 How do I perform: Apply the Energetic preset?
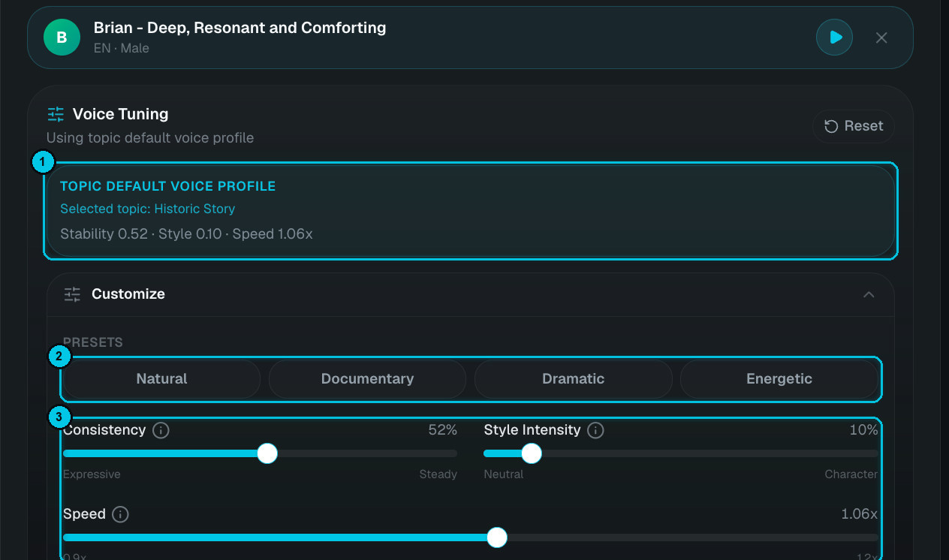[779, 379]
